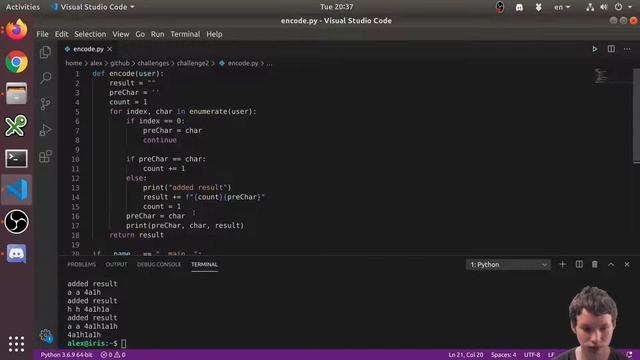
Task: Open the Selection menu
Action: (90, 34)
